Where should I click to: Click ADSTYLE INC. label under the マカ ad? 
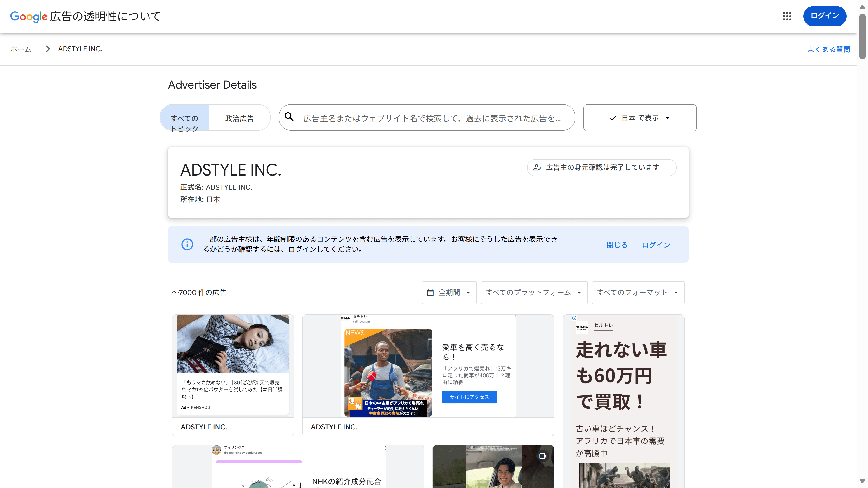204,427
